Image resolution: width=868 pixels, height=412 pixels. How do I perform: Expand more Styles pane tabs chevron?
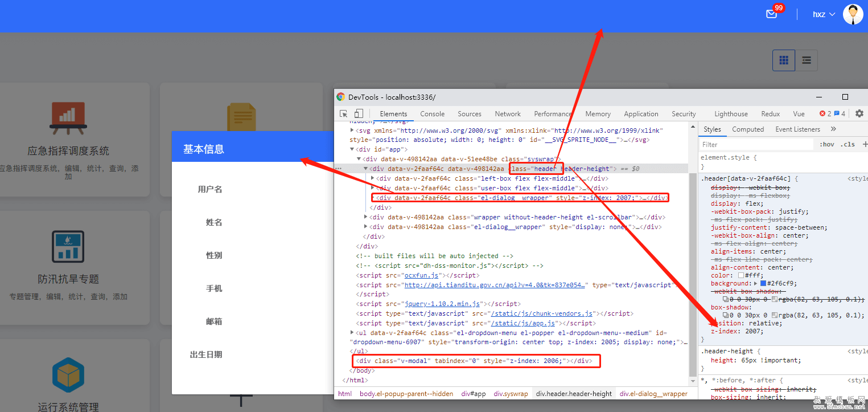tap(833, 129)
